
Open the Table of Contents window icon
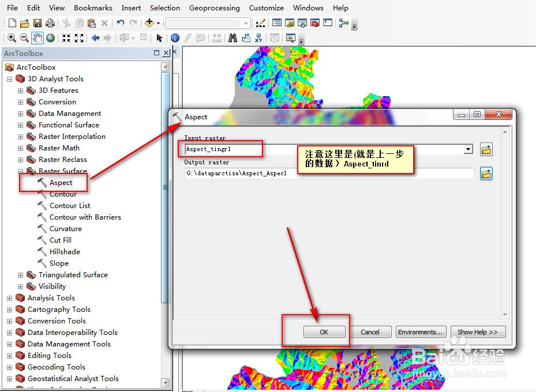277,23
